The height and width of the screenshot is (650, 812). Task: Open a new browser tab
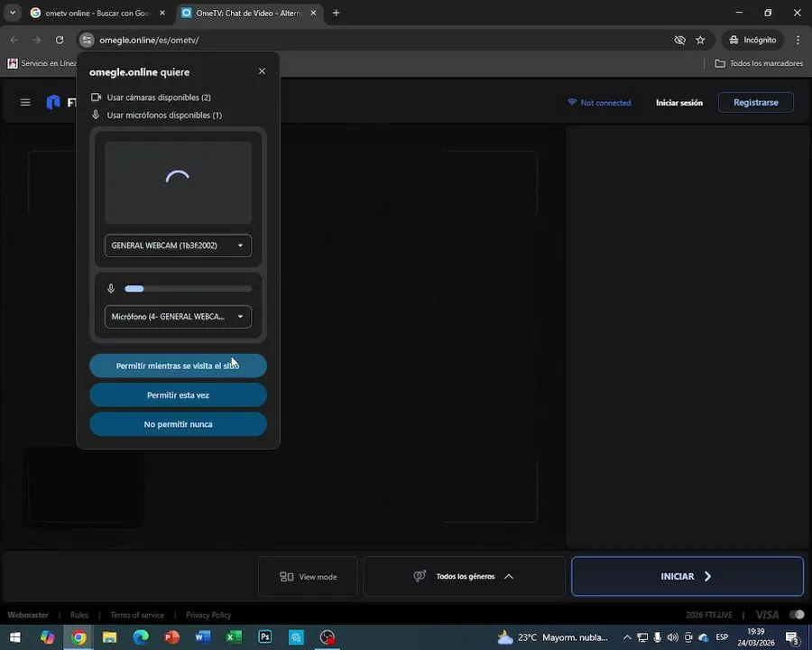(337, 13)
